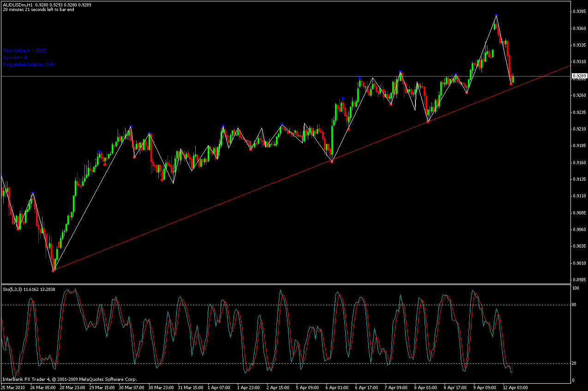
Task: Click the stochastic 80 level label
Action: [575, 305]
